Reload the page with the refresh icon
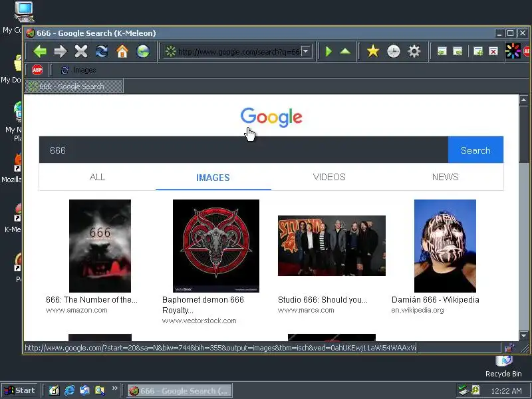 102,51
